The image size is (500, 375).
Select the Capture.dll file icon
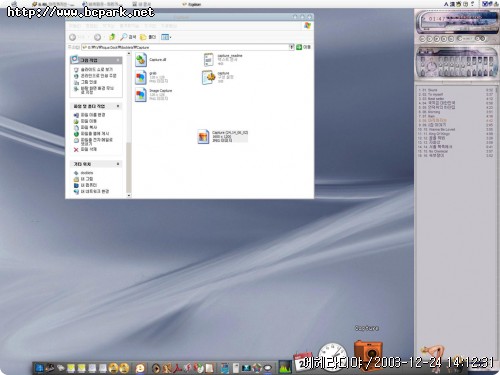pyautogui.click(x=141, y=60)
